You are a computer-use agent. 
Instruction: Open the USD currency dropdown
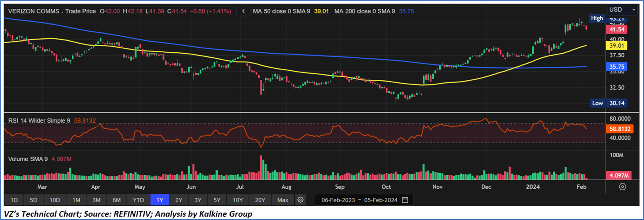click(622, 10)
